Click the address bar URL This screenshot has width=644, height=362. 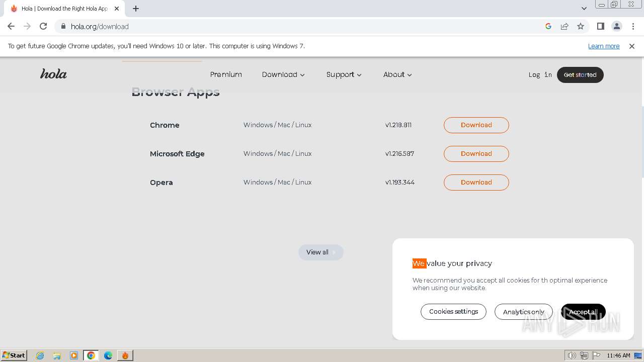click(x=100, y=26)
